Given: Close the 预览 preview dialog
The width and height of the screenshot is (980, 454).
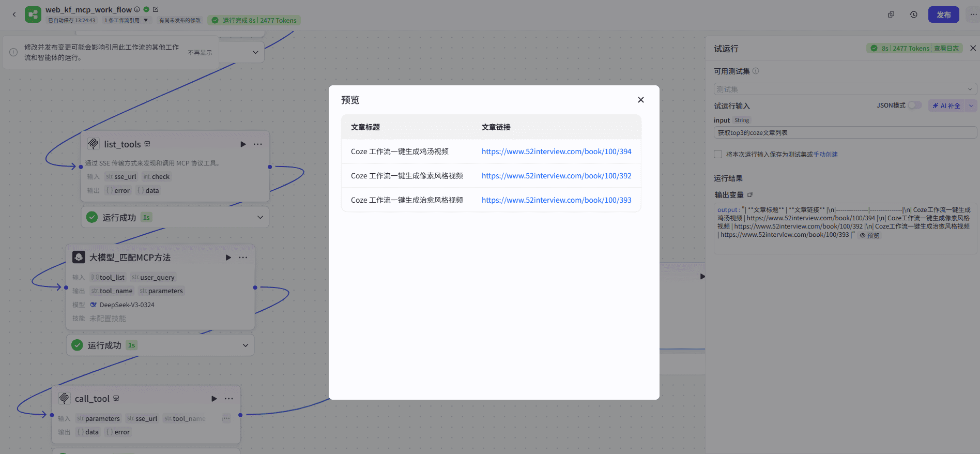Looking at the screenshot, I should coord(641,100).
